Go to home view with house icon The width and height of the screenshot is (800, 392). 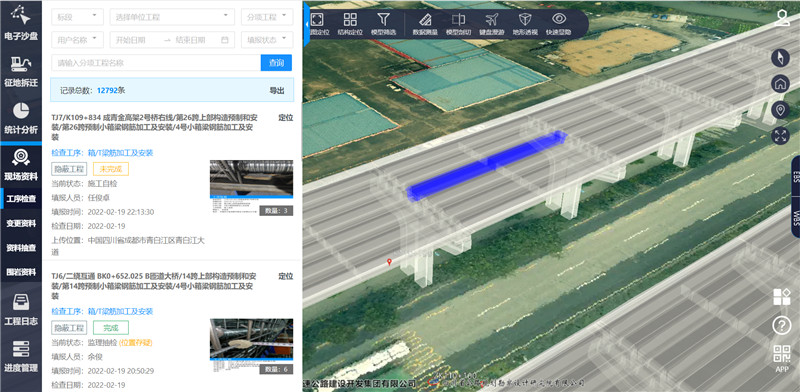point(780,84)
